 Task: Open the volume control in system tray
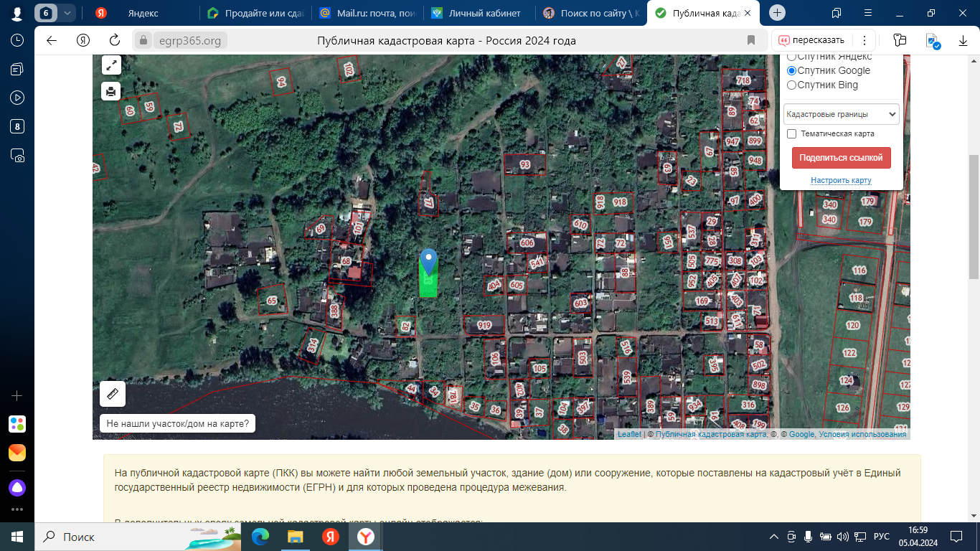click(x=842, y=537)
